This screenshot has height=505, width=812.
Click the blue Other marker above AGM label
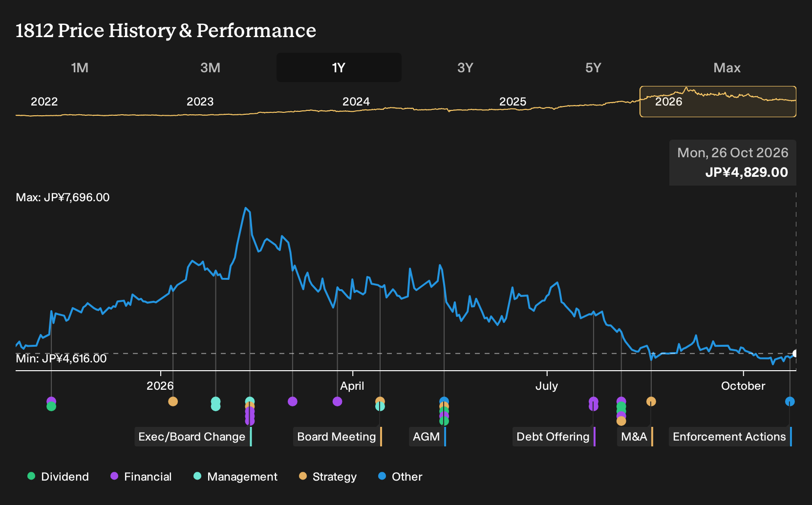coord(444,400)
